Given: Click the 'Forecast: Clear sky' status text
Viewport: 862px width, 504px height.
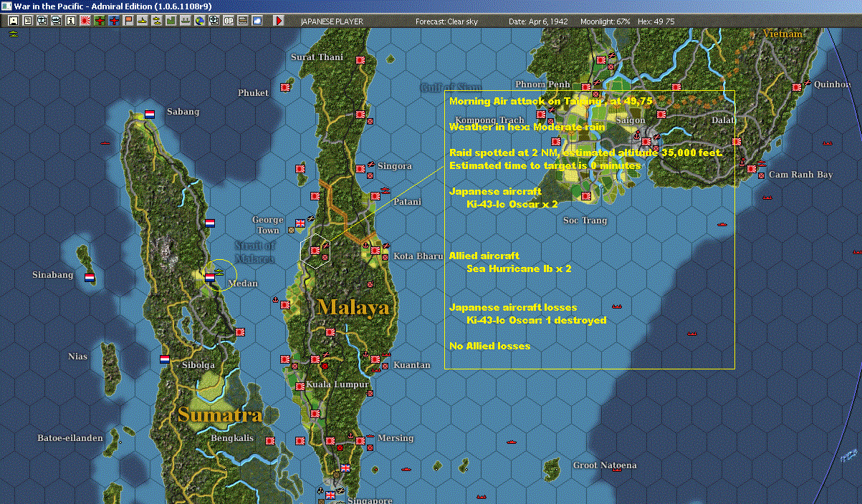Looking at the screenshot, I should pyautogui.click(x=446, y=21).
